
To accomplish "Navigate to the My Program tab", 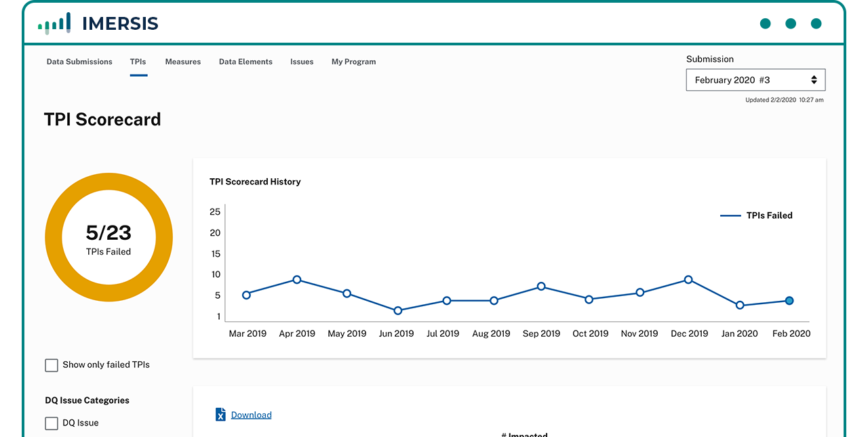I will click(x=353, y=62).
